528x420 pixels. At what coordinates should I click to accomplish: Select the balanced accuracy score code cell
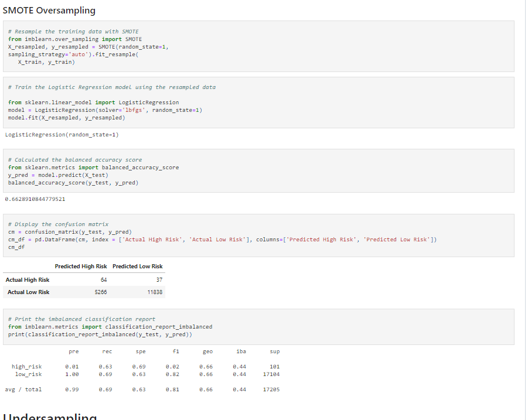tap(258, 171)
